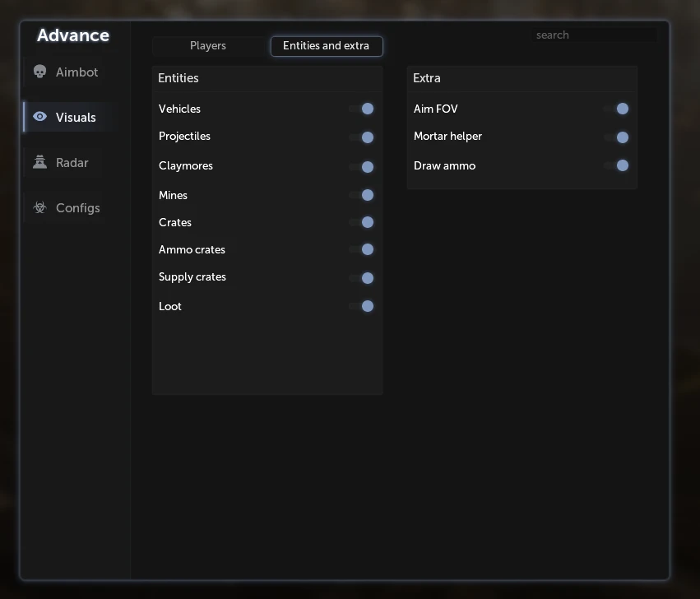Image resolution: width=700 pixels, height=599 pixels.
Task: Select the eye icon for Visuals
Action: (39, 117)
